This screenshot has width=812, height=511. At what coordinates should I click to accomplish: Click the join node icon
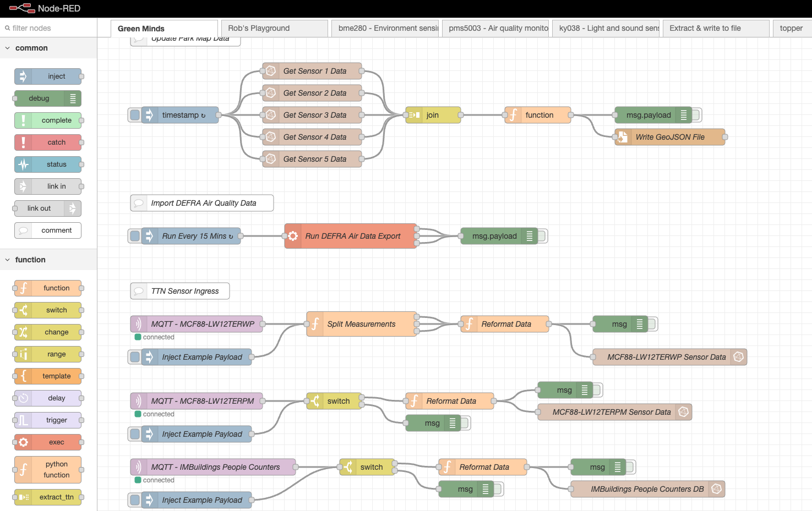pos(414,115)
